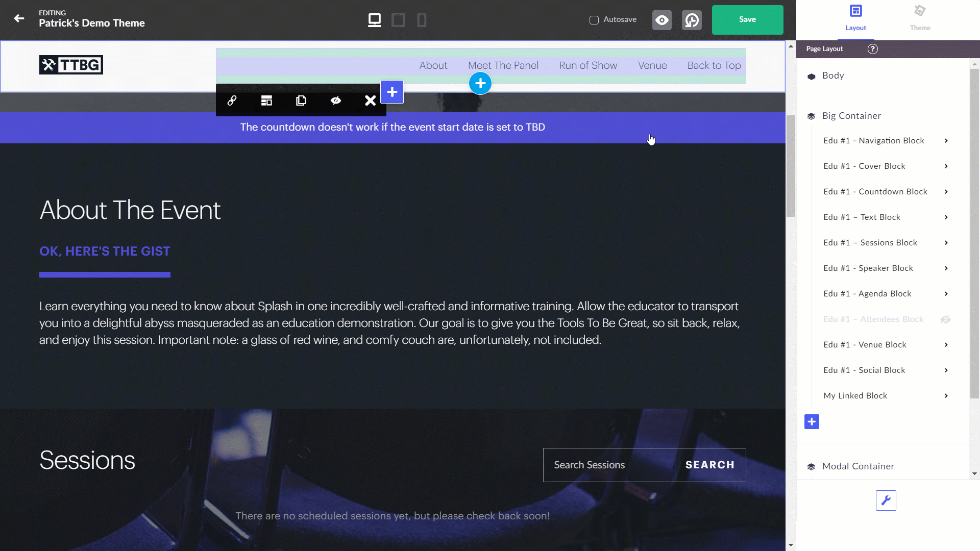Select the Modal Container layer
This screenshot has width=980, height=551.
(x=857, y=466)
